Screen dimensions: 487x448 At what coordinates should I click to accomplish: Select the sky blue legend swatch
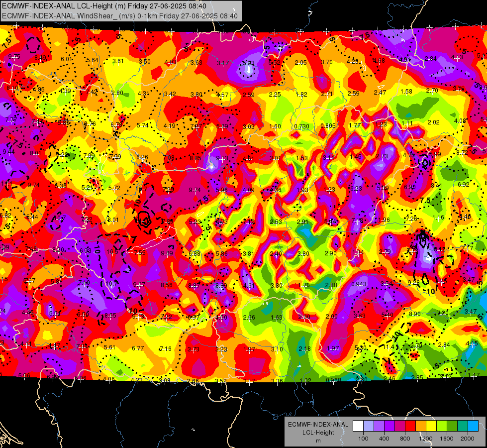(474, 426)
